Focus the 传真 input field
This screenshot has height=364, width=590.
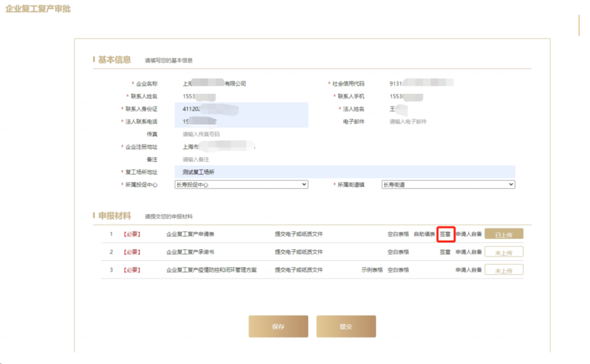point(240,134)
